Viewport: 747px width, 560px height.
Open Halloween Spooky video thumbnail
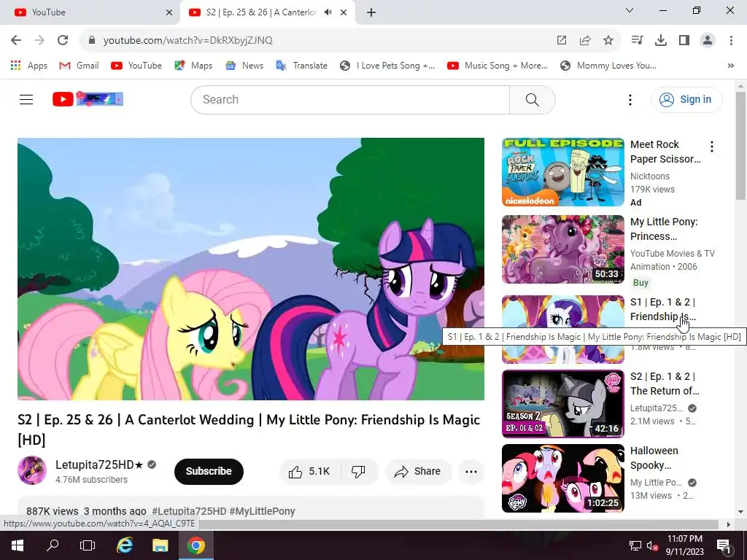(x=563, y=478)
